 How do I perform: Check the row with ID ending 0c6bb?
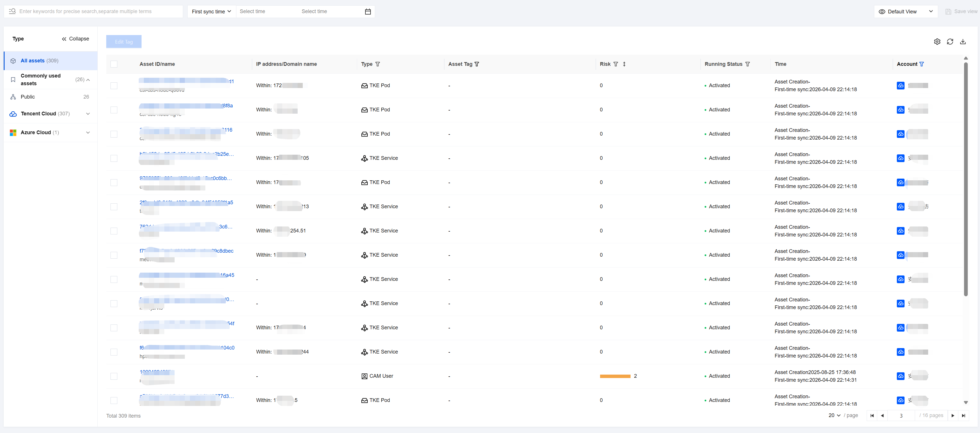click(114, 183)
